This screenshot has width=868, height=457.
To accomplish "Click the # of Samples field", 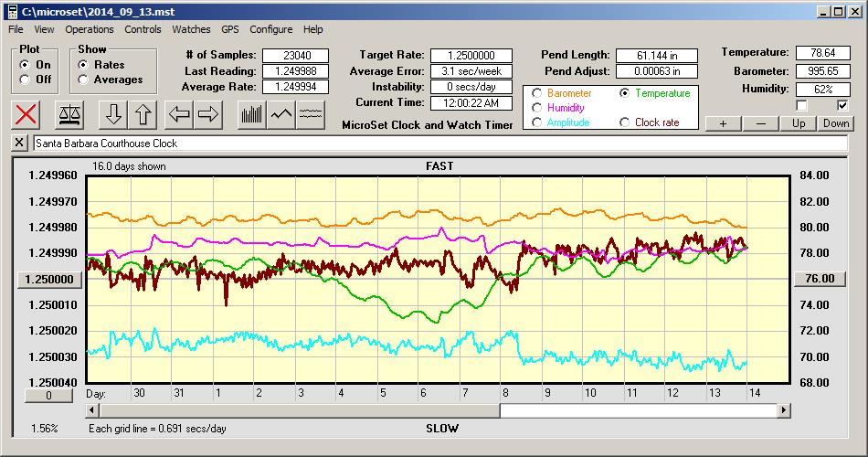I will (x=296, y=56).
